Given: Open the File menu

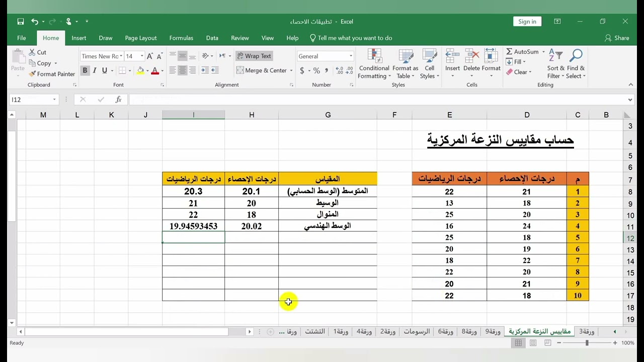Looking at the screenshot, I should [22, 38].
